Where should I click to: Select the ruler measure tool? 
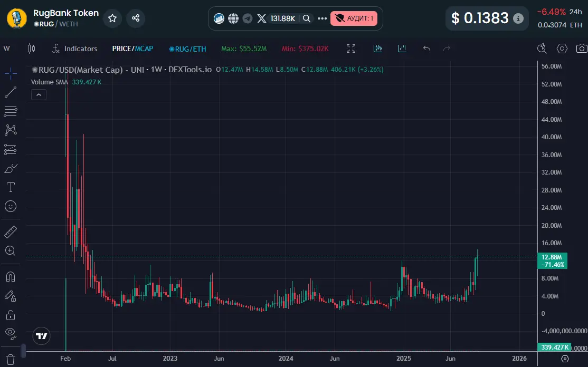tap(11, 232)
